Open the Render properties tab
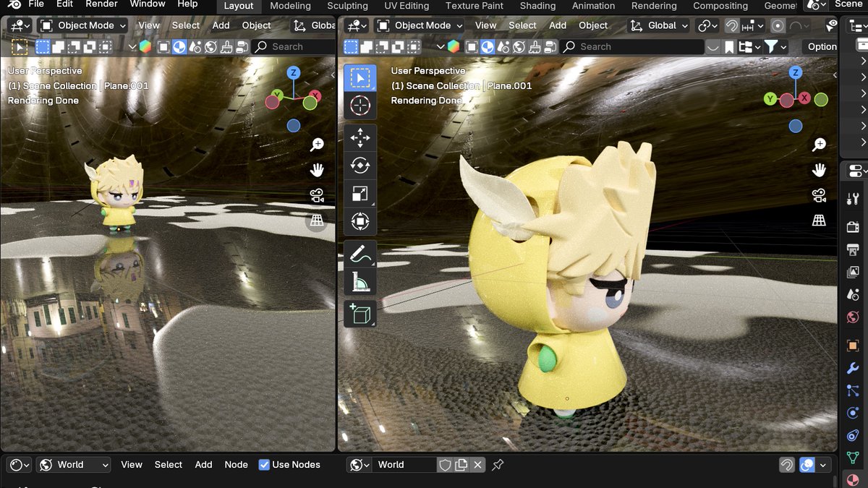The height and width of the screenshot is (488, 868). (x=853, y=226)
